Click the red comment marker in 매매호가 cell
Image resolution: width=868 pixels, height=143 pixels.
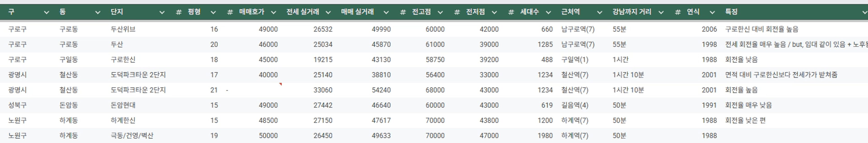(x=280, y=84)
